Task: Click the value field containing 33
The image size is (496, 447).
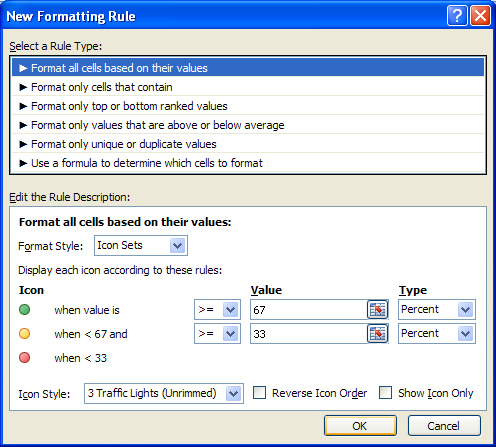Action: click(309, 334)
